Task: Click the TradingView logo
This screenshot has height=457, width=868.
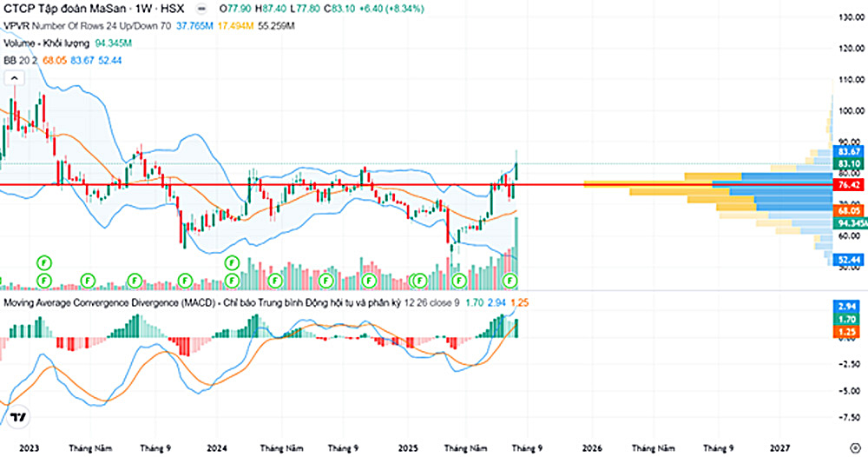Action: tap(18, 418)
